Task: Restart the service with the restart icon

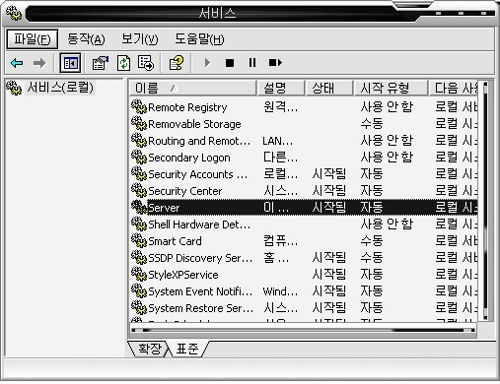Action: pyautogui.click(x=275, y=63)
